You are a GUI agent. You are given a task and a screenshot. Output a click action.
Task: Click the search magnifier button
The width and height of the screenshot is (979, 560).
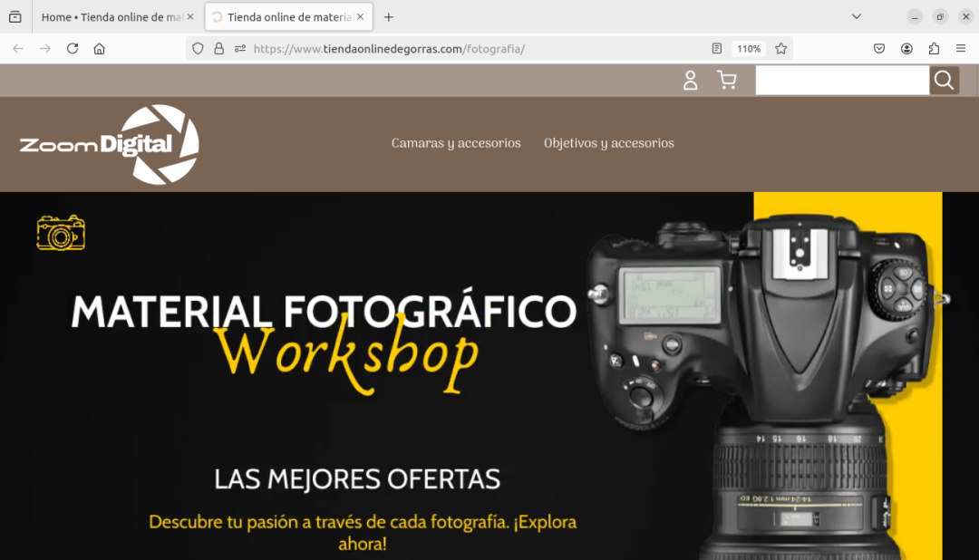click(944, 80)
